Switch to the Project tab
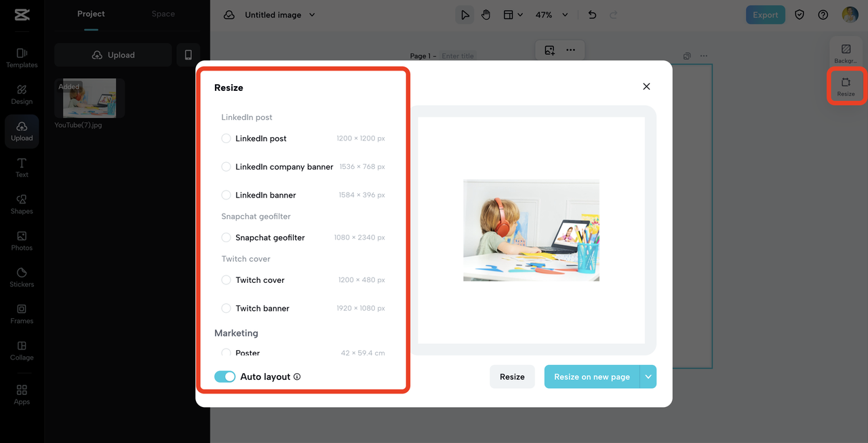The height and width of the screenshot is (443, 868). 91,14
